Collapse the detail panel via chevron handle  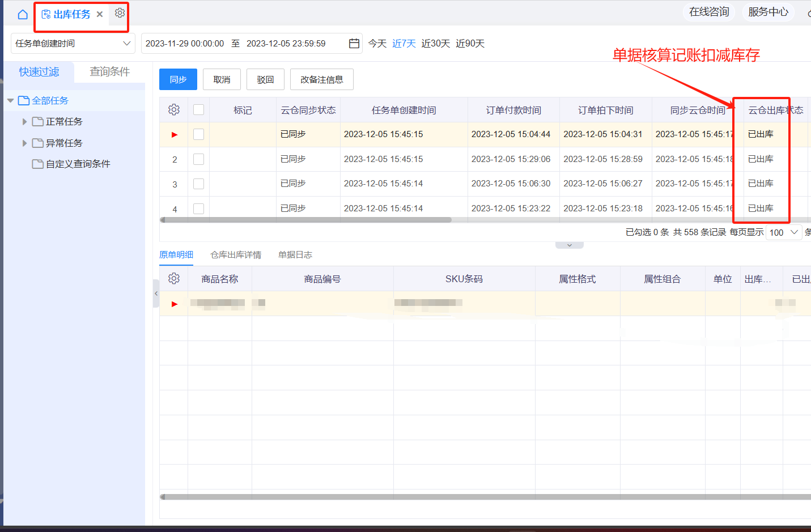(570, 245)
